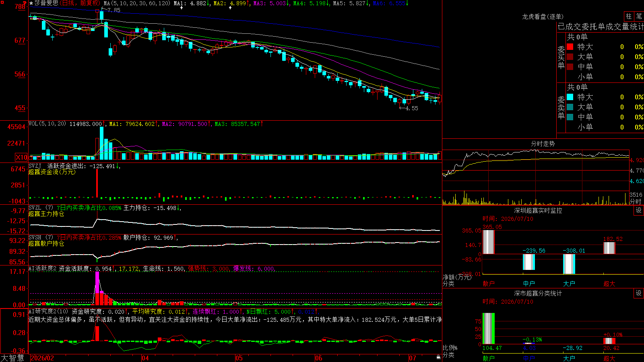Click the 大智慧 logo label at bottom-left
Image resolution: width=644 pixels, height=362 pixels.
(x=12, y=358)
